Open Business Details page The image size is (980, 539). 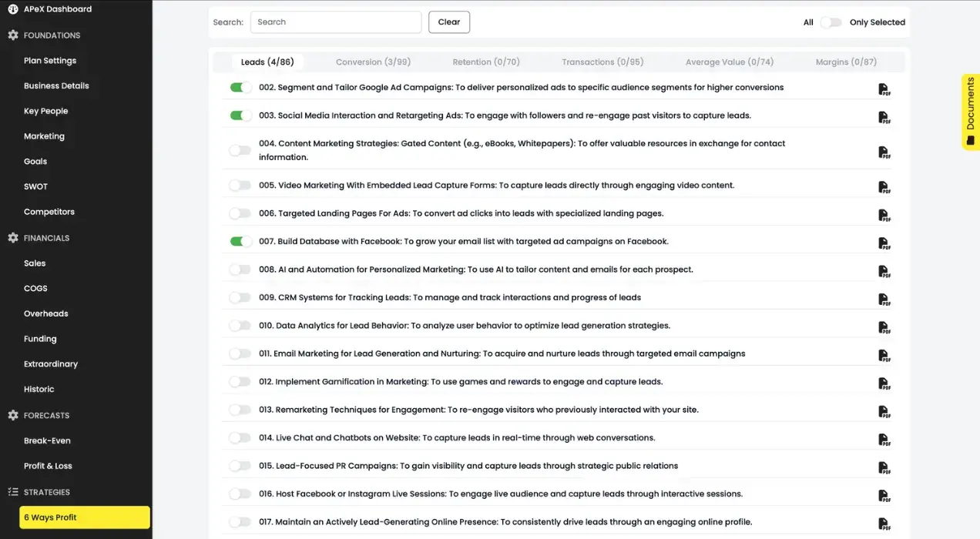click(x=56, y=86)
